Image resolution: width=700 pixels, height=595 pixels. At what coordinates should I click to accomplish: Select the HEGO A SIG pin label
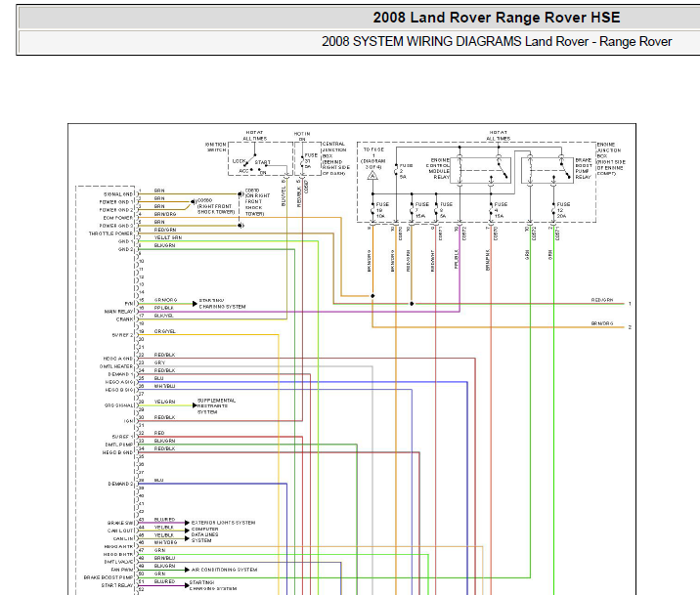tap(119, 382)
